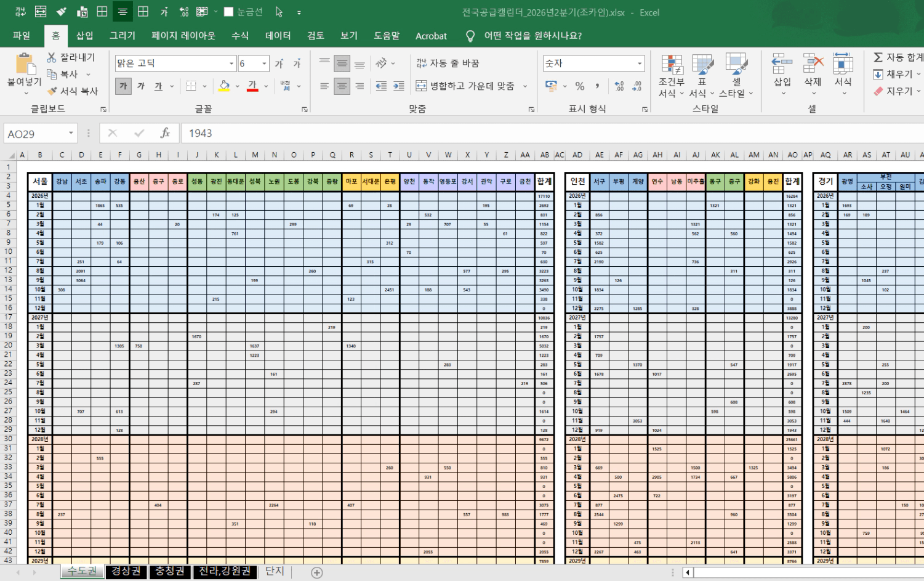Click the Fill (채우기) button
This screenshot has height=581, width=924.
coord(896,74)
